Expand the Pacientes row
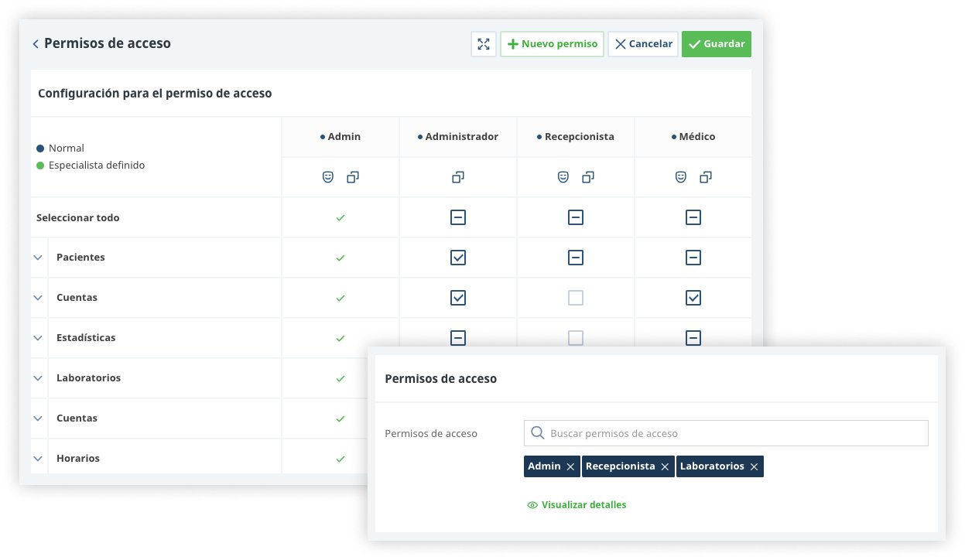 [x=37, y=258]
